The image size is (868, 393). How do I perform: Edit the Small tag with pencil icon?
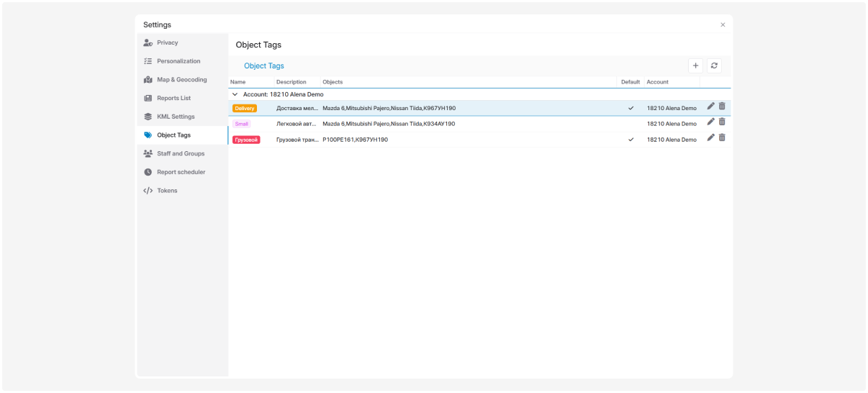coord(711,122)
